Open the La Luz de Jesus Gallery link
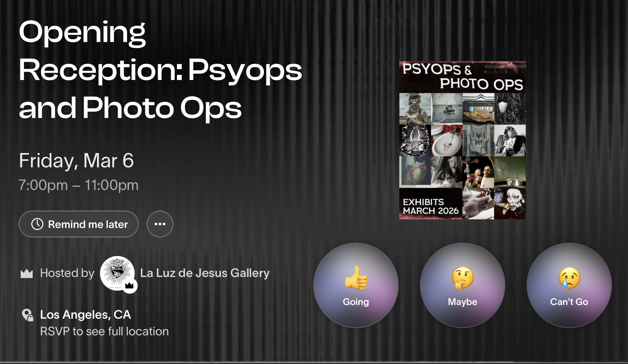 (205, 273)
